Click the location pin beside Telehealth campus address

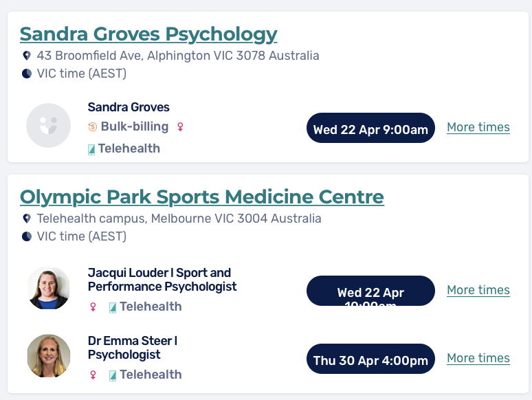tap(27, 219)
